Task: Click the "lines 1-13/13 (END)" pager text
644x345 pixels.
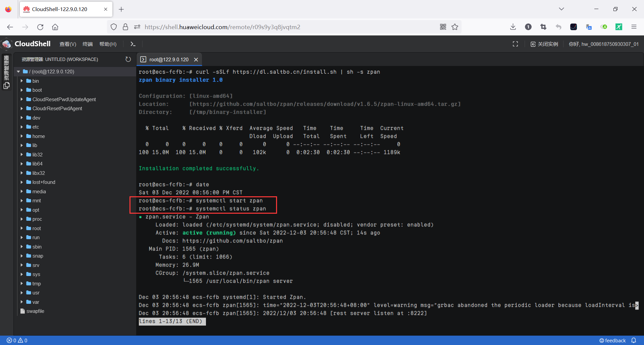Action: [x=171, y=321]
